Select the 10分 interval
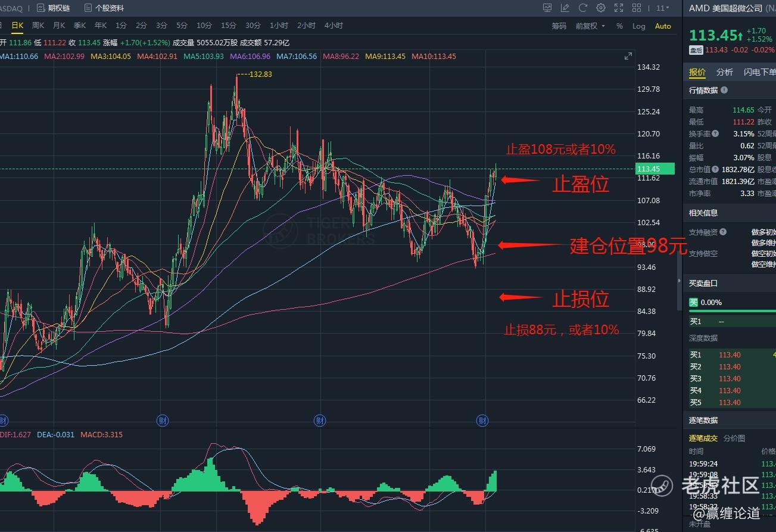776x532 pixels. click(x=204, y=26)
